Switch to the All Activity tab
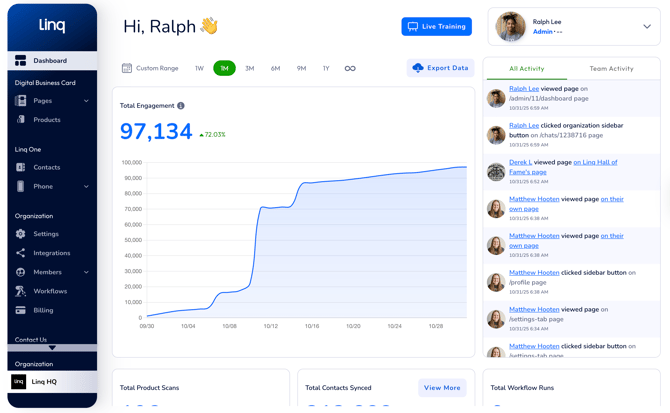 [526, 69]
